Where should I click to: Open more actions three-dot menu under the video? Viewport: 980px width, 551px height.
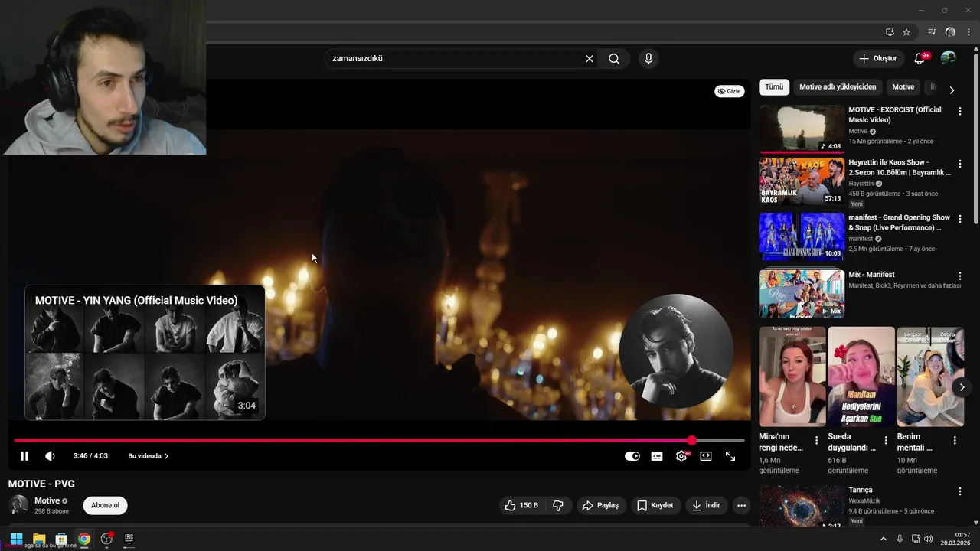click(x=741, y=506)
